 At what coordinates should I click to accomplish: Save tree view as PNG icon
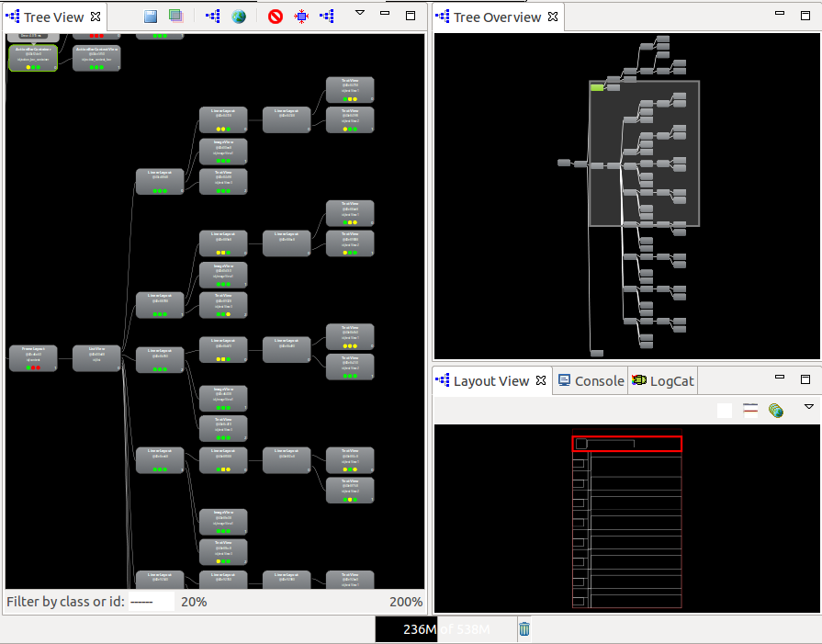pos(151,17)
